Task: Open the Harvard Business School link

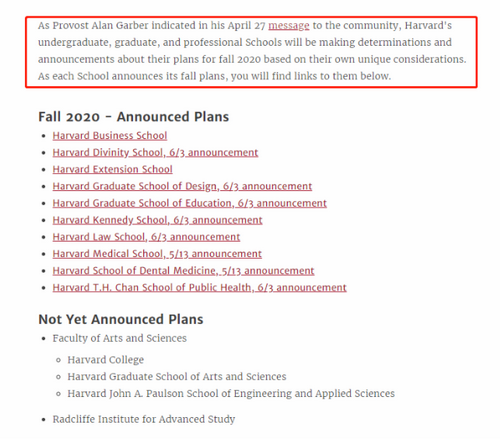Action: tap(110, 136)
